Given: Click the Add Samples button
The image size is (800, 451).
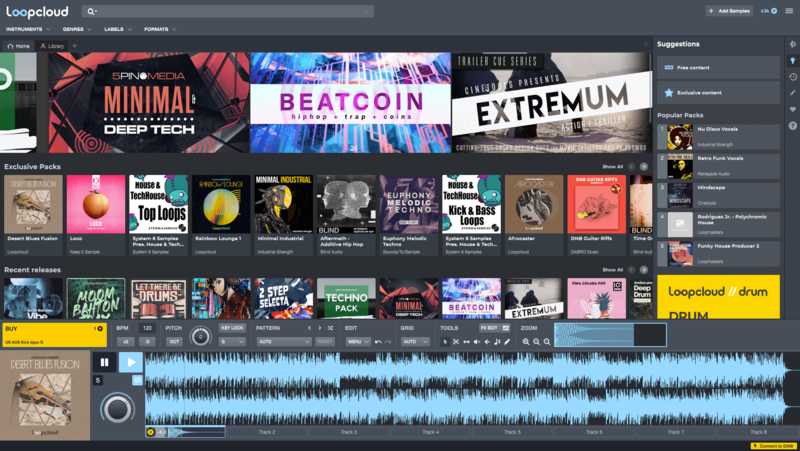Looking at the screenshot, I should tap(730, 11).
